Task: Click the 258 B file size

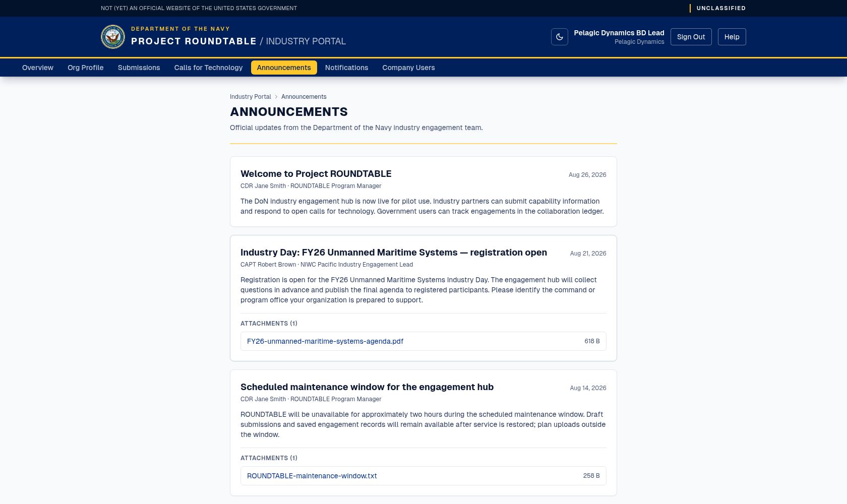Action: tap(591, 476)
